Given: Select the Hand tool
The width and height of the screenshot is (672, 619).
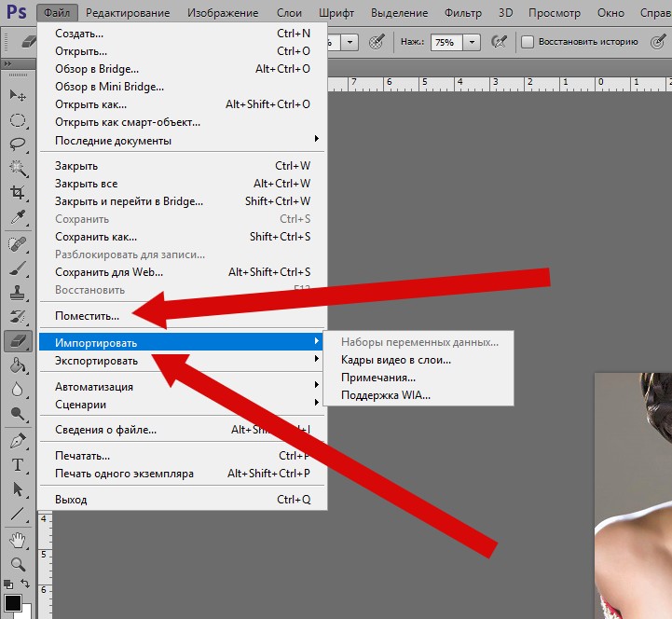Looking at the screenshot, I should (17, 540).
